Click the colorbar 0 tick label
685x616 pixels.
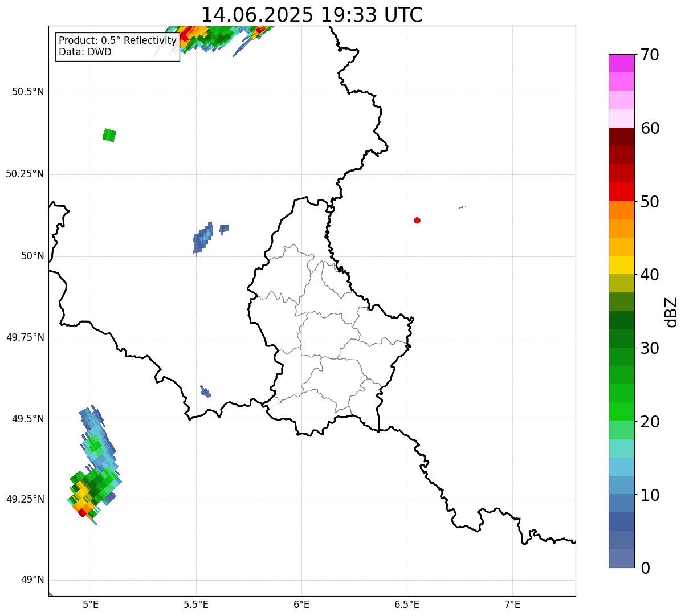(x=645, y=568)
